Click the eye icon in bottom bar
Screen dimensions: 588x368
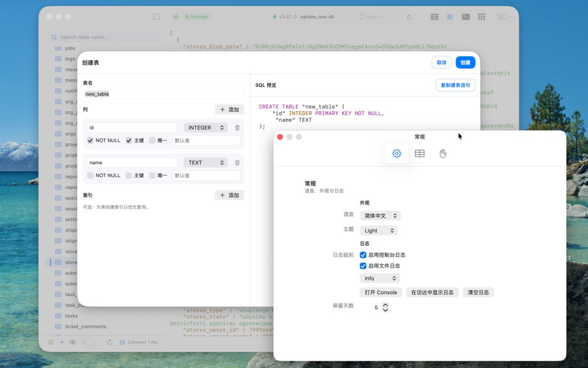[73, 342]
